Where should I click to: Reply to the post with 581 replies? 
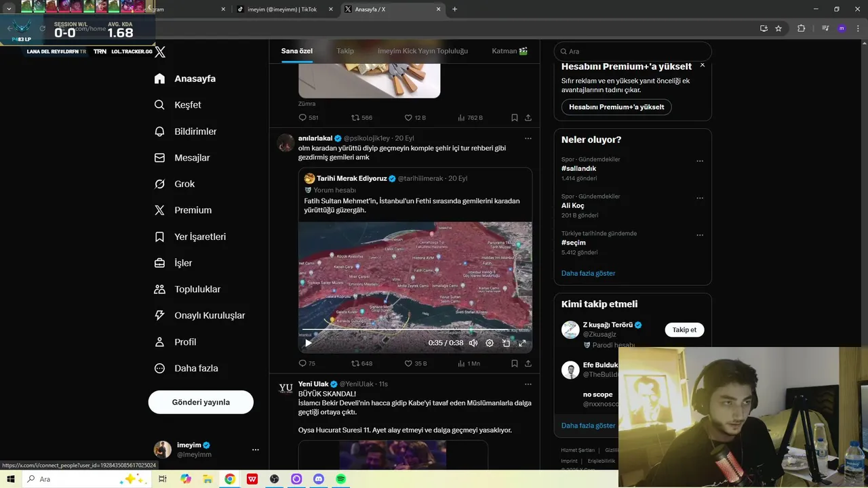[309, 117]
